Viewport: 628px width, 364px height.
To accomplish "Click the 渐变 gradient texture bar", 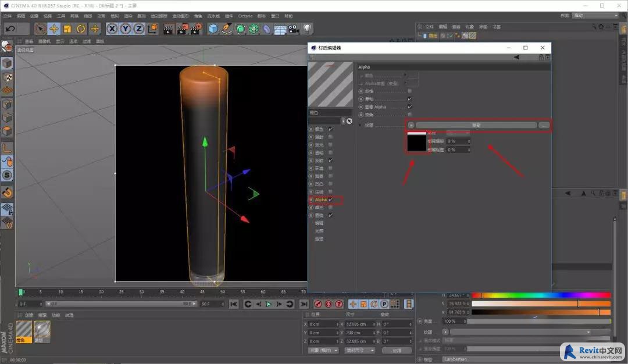I will pos(476,126).
